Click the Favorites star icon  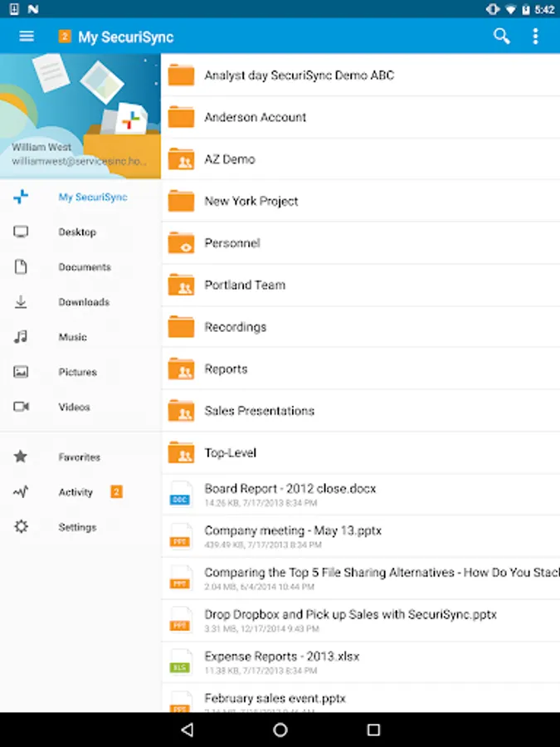pos(21,456)
